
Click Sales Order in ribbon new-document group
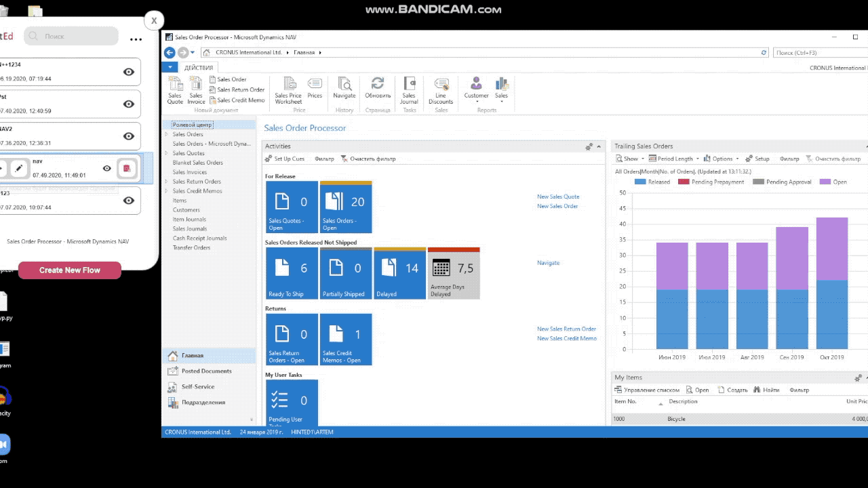228,79
